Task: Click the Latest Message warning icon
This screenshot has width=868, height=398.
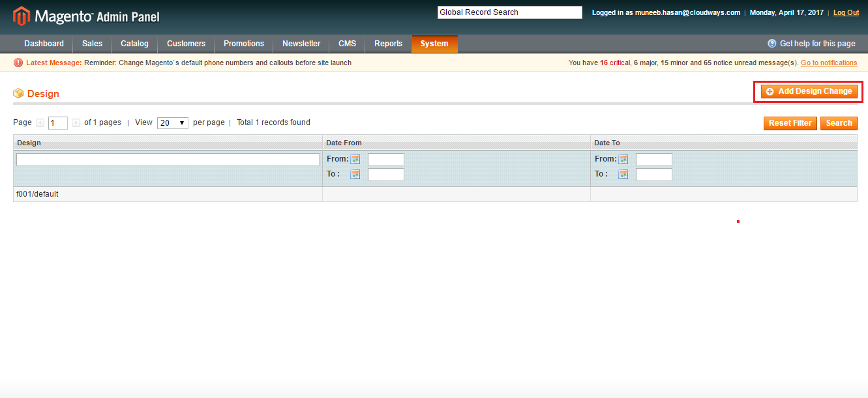Action: click(x=18, y=63)
